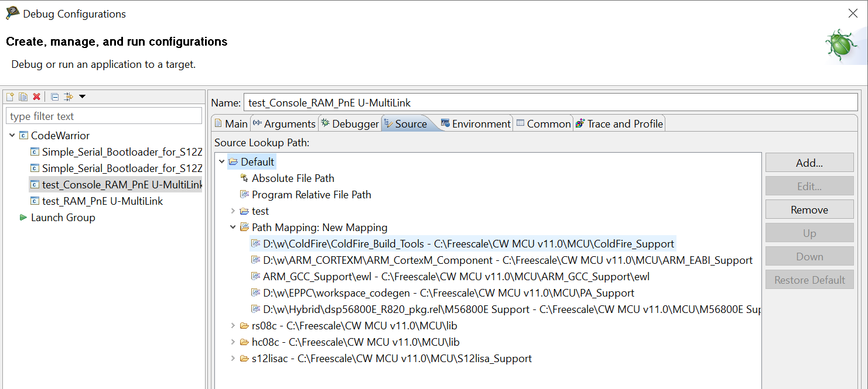
Task: Click the New launch configuration icon
Action: (x=10, y=97)
